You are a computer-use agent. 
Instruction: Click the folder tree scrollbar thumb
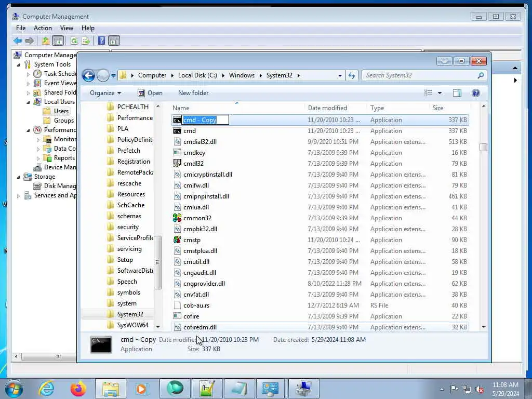point(157,262)
